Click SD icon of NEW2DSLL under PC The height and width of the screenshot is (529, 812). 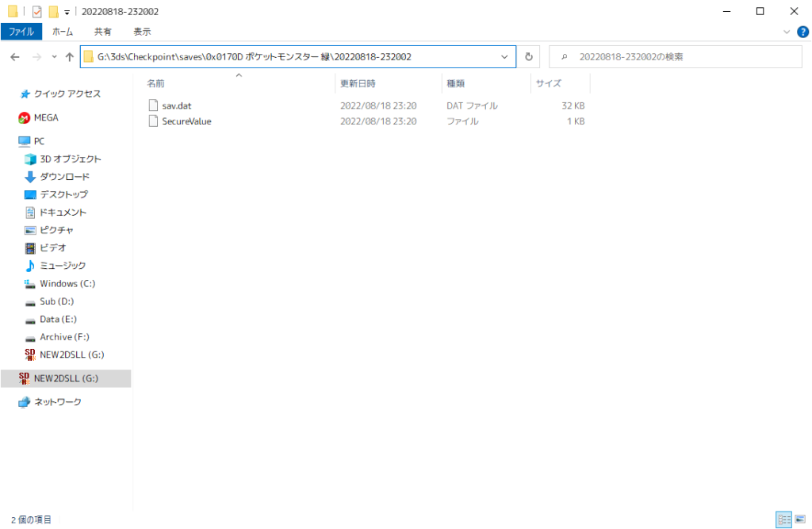click(30, 355)
